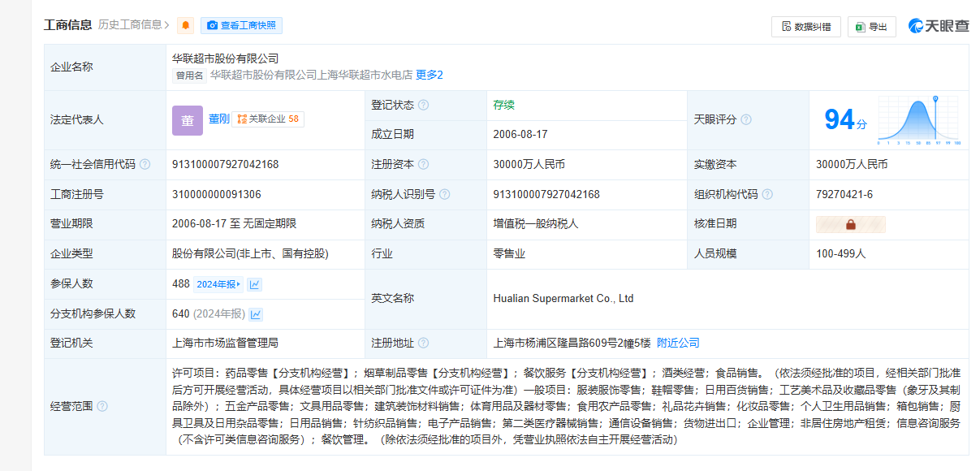Click 增值税一般纳税人 taxpayer qualification
This screenshot has height=471, width=980.
(x=536, y=223)
